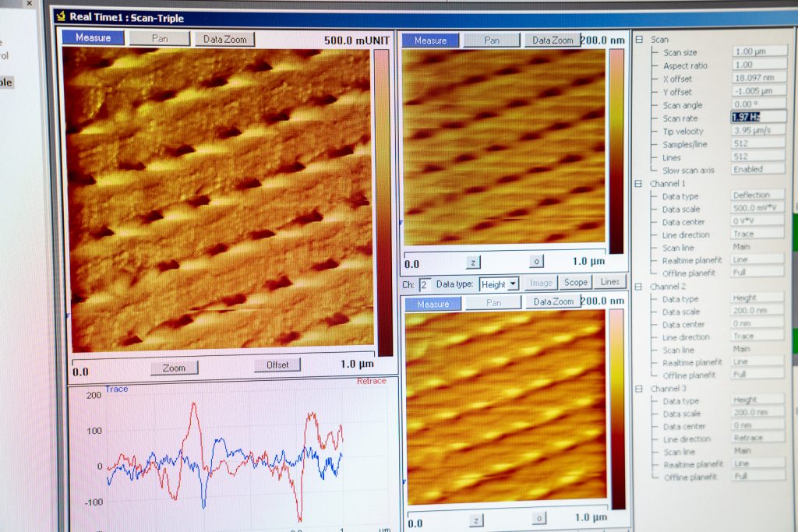This screenshot has width=798, height=532.
Task: Open Channel 3 Data type Height field
Action: pyautogui.click(x=758, y=400)
